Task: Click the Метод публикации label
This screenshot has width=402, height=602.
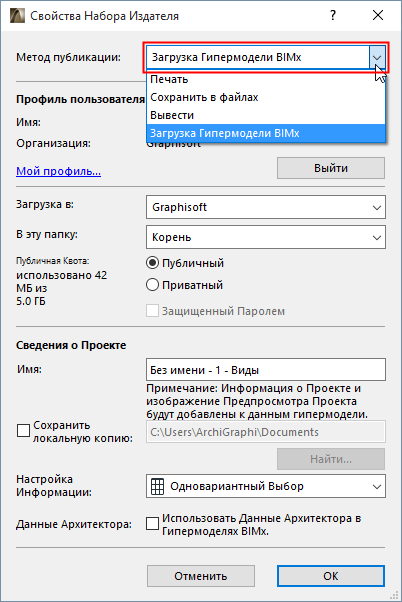Action: click(x=68, y=58)
